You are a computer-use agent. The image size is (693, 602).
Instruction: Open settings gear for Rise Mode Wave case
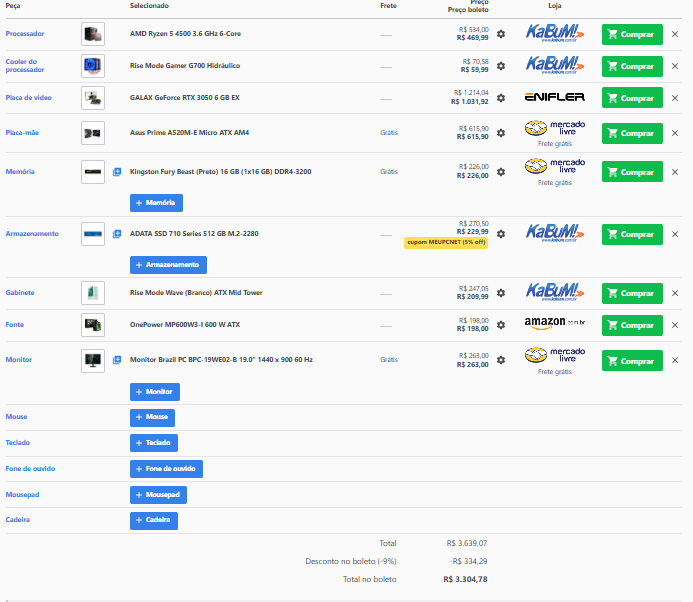[x=501, y=293]
